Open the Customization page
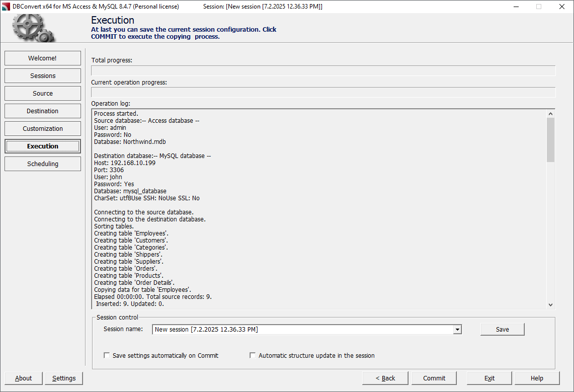Viewport: 574px width, 392px height. [42, 128]
